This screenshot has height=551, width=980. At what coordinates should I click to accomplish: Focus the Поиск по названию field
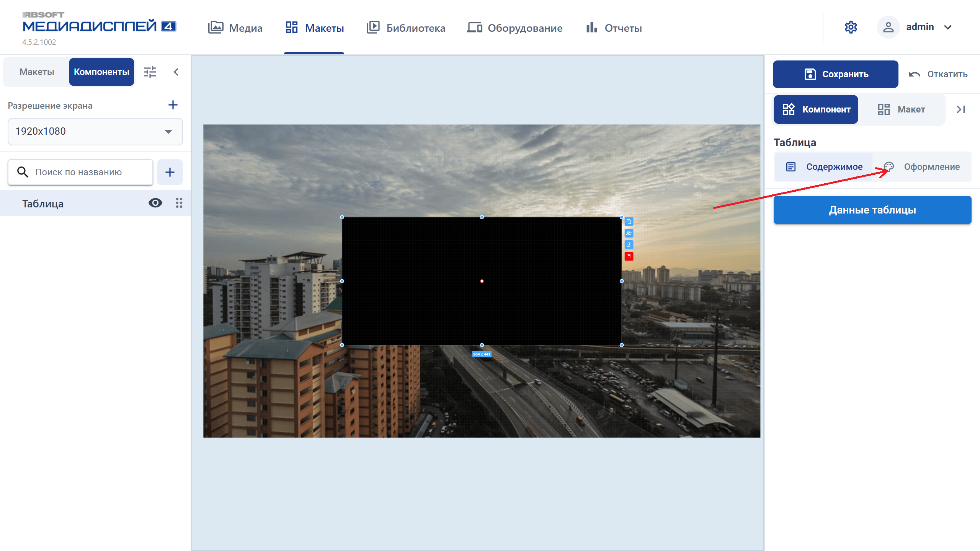point(80,172)
